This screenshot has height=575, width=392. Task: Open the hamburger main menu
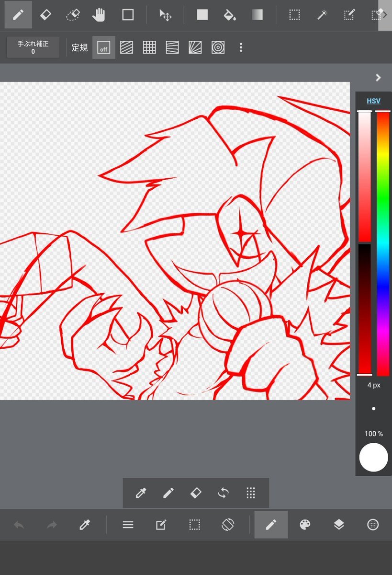tap(128, 525)
